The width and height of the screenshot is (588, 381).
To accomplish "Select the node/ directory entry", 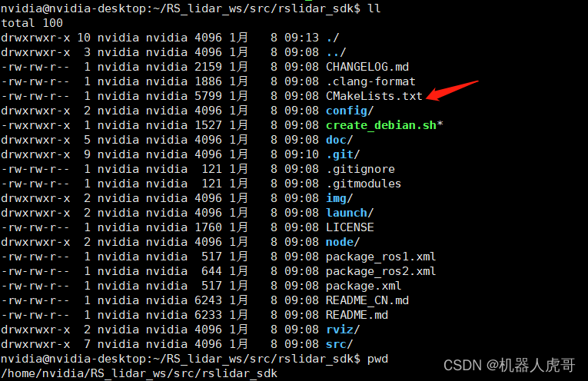I will [342, 242].
